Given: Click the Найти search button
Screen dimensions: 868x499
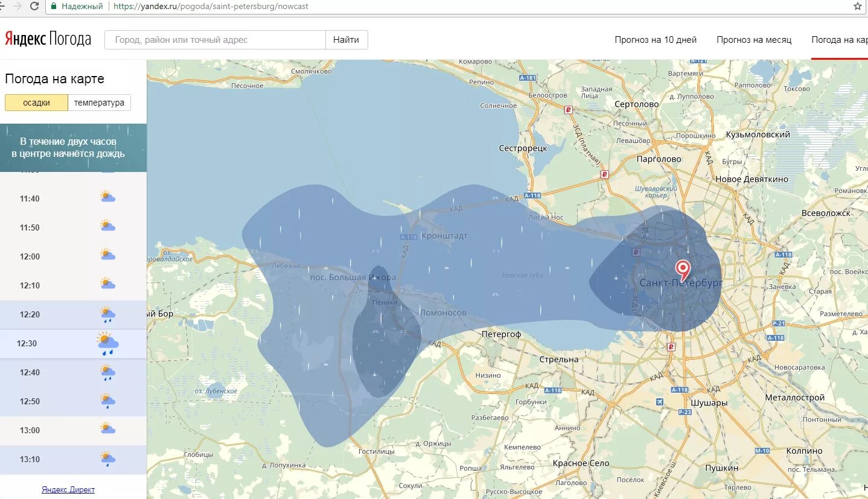Looking at the screenshot, I should [x=346, y=40].
